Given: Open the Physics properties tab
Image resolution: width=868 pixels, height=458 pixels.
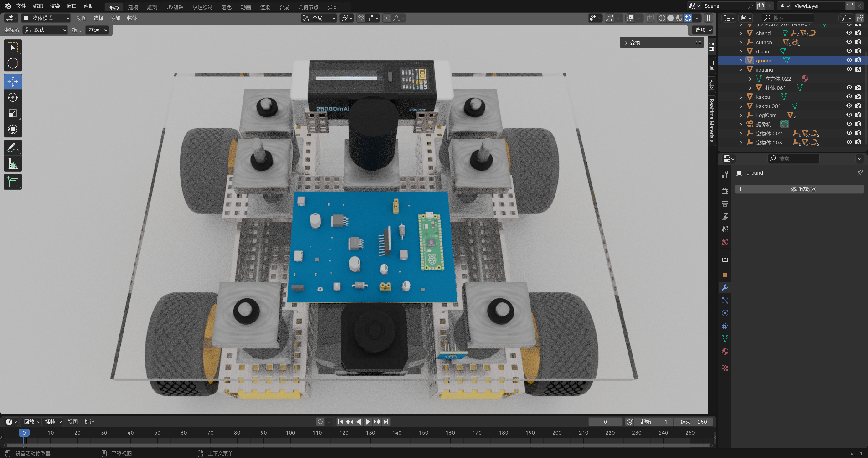Looking at the screenshot, I should coord(725,313).
